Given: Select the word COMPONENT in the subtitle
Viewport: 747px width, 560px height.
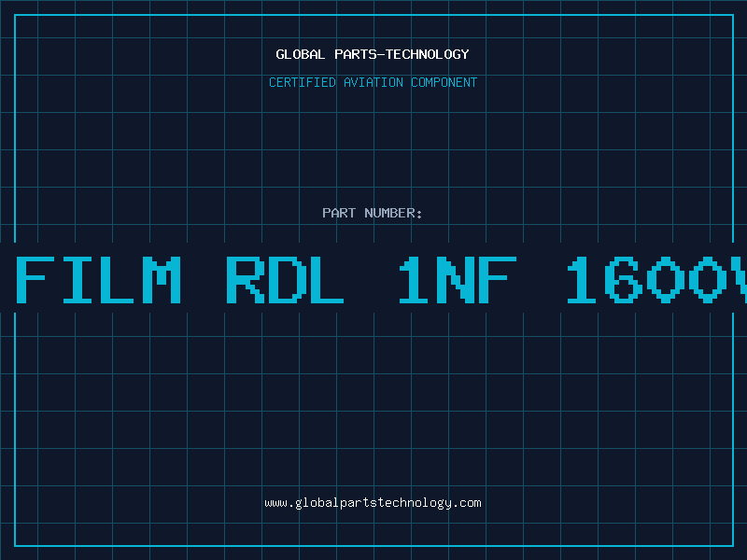Looking at the screenshot, I should click(x=444, y=82).
